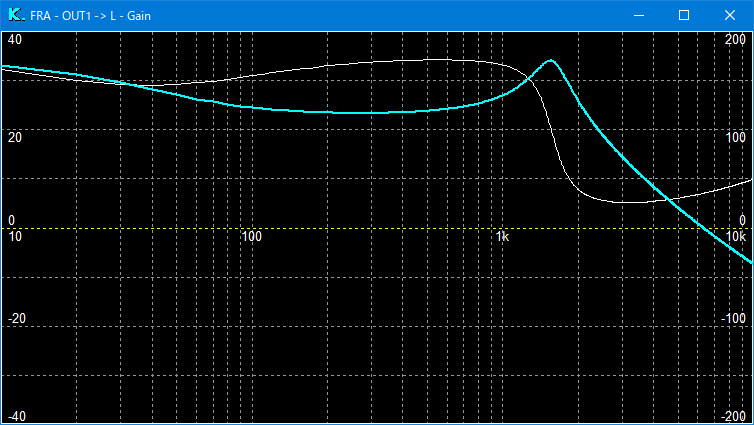Viewport: 754px width, 425px height.
Task: Click the right '-100' phase axis label
Action: 733,318
